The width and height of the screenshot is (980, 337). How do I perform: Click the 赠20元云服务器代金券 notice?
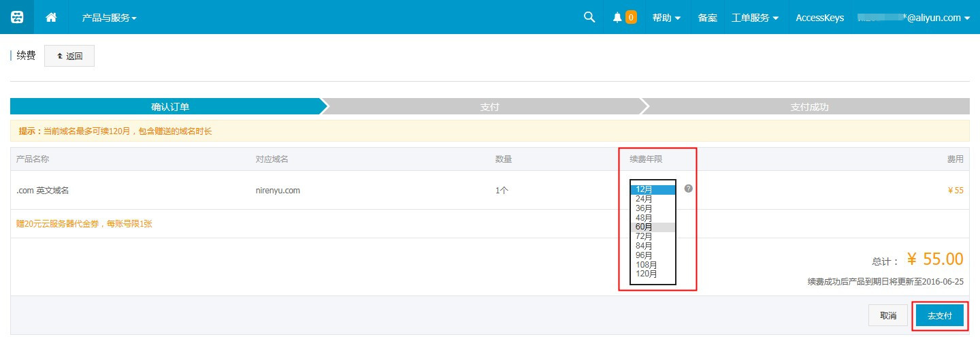[x=84, y=223]
